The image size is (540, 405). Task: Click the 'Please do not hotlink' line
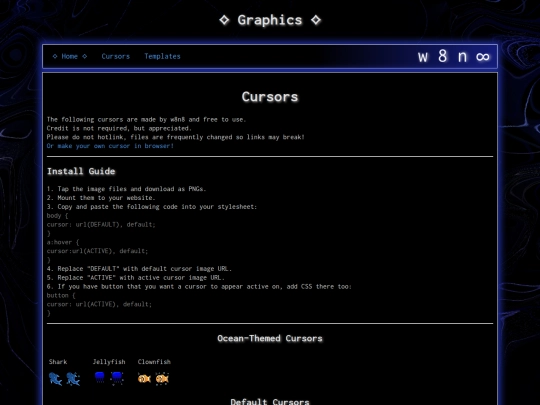176,137
